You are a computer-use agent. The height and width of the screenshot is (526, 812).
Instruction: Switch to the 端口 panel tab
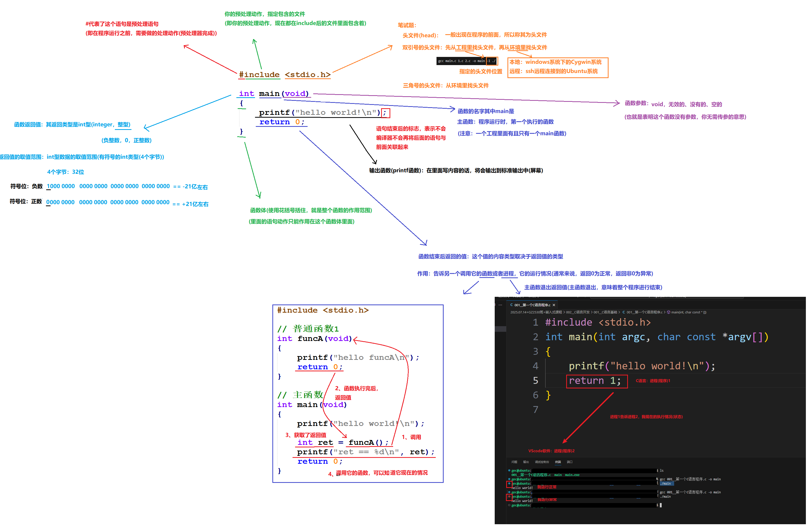coord(569,462)
